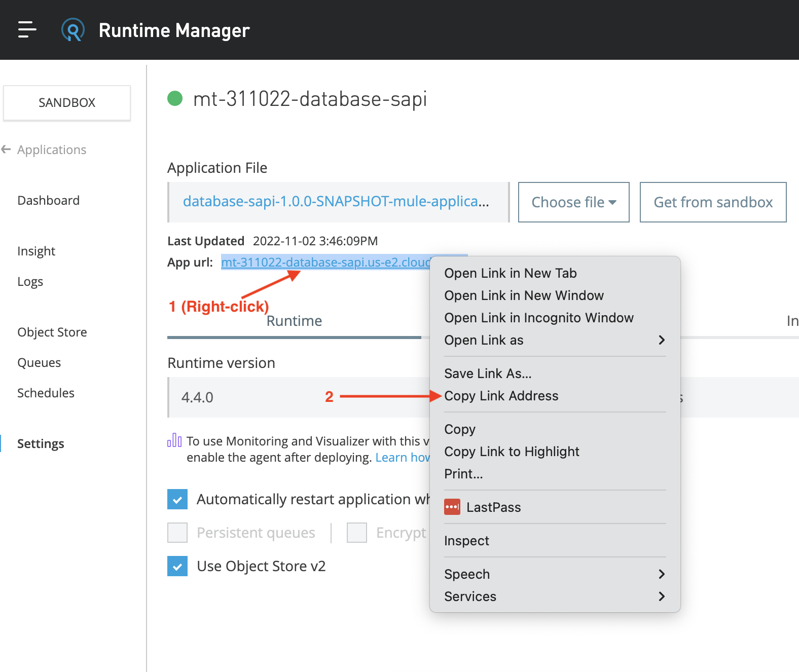Screen dimensions: 799x672
Task: Select Copy Link Address menu item
Action: (x=501, y=396)
